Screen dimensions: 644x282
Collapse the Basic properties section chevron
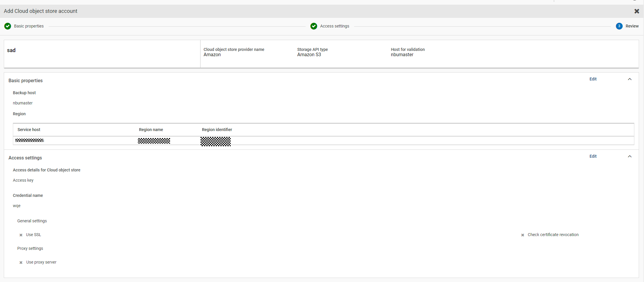630,79
